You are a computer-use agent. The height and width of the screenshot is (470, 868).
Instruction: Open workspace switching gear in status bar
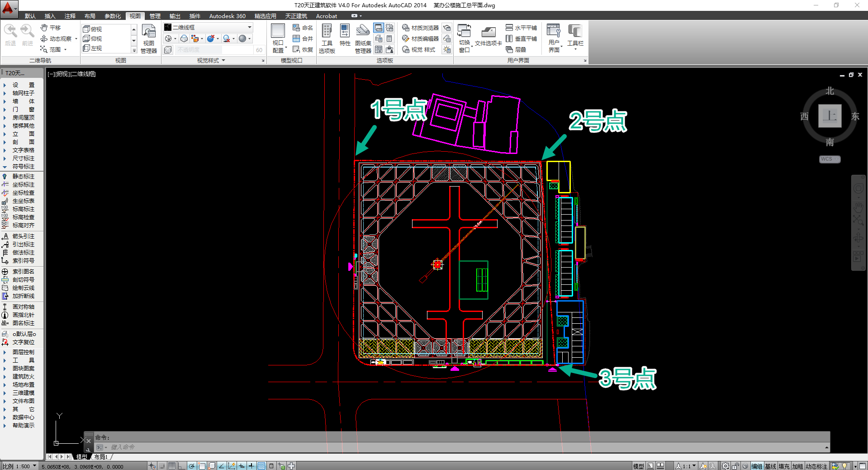[x=726, y=466]
